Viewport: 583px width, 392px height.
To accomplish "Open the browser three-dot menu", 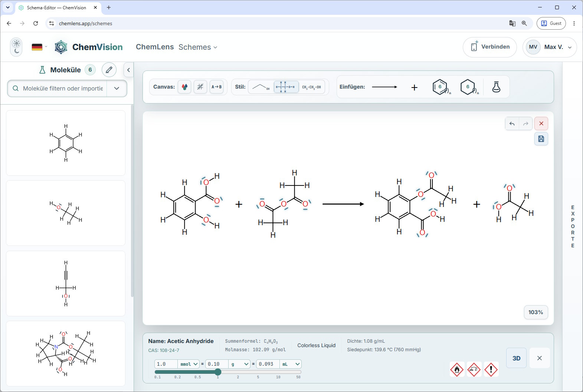I will pyautogui.click(x=574, y=23).
